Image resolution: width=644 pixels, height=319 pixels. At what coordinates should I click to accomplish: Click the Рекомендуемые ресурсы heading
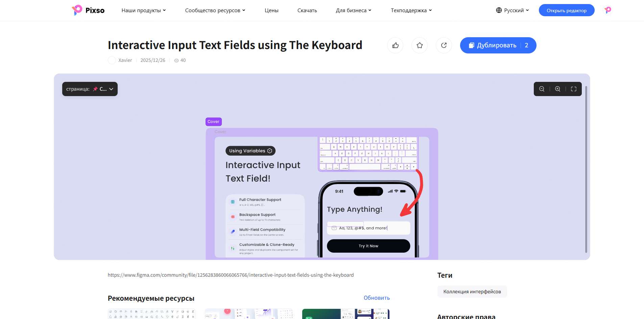coord(151,298)
